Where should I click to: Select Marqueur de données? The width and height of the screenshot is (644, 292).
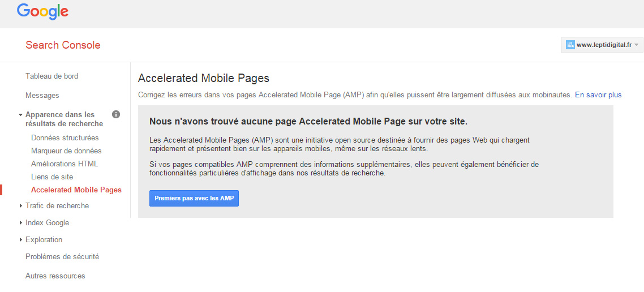(x=66, y=151)
